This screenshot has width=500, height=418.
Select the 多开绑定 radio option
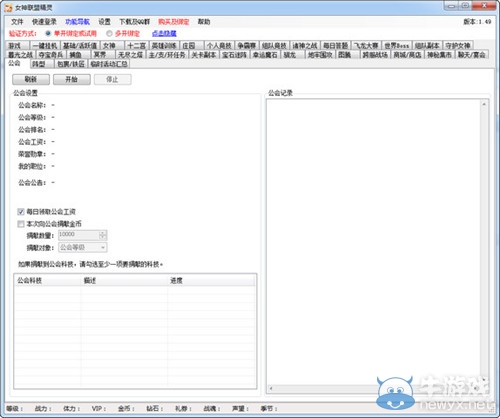pos(109,33)
